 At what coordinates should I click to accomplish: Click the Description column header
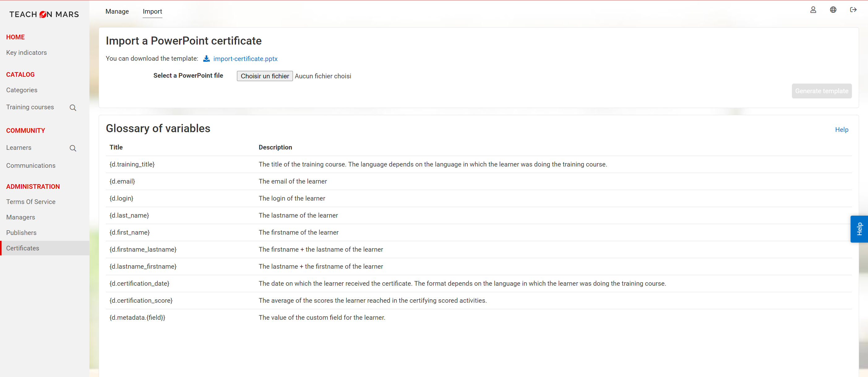[x=275, y=147]
